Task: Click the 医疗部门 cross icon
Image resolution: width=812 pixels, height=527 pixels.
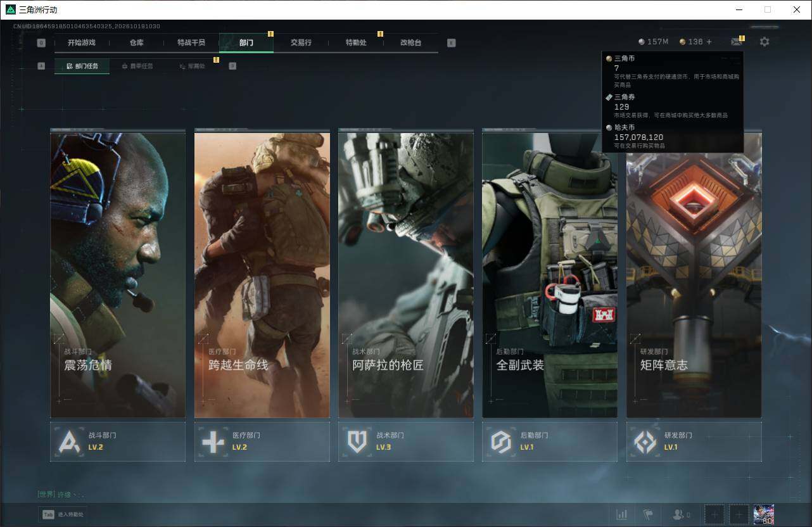Action: pyautogui.click(x=213, y=441)
